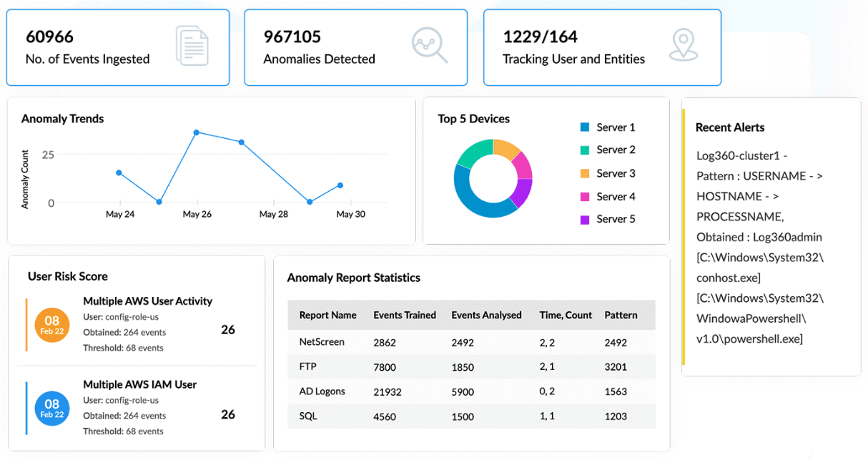This screenshot has width=868, height=458.
Task: Toggle Server 1 in the devices legend
Action: click(x=607, y=127)
